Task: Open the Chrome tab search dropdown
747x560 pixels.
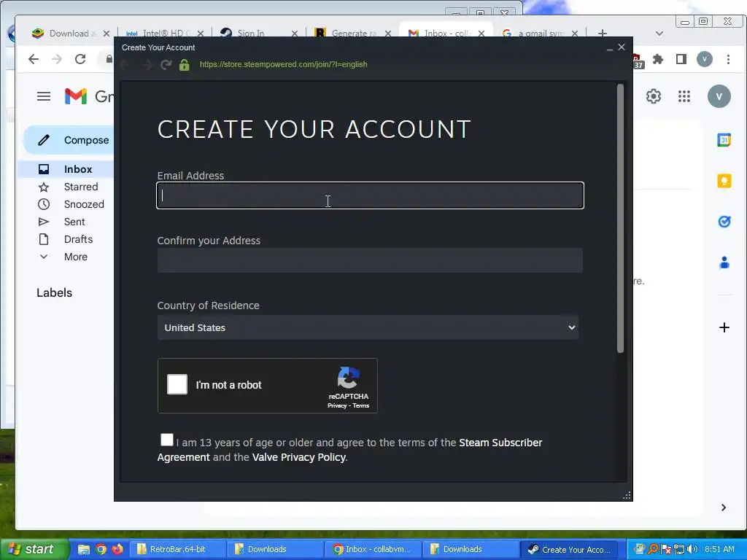Action: pos(659,34)
